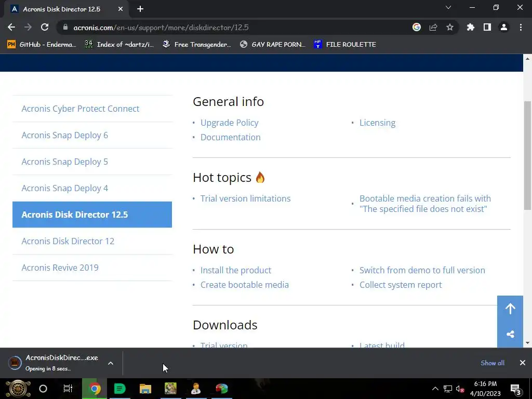Open the Extensions puzzle icon
The width and height of the screenshot is (532, 399).
[x=470, y=27]
